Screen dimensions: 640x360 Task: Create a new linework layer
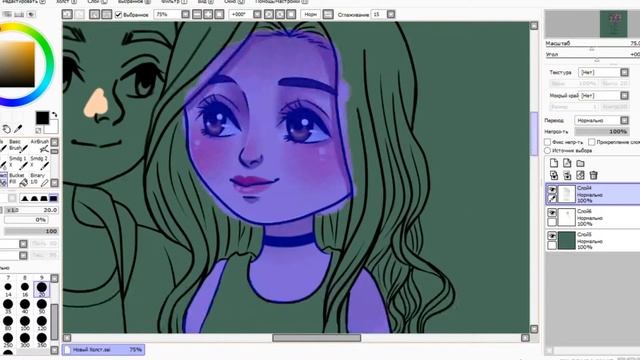[567, 163]
